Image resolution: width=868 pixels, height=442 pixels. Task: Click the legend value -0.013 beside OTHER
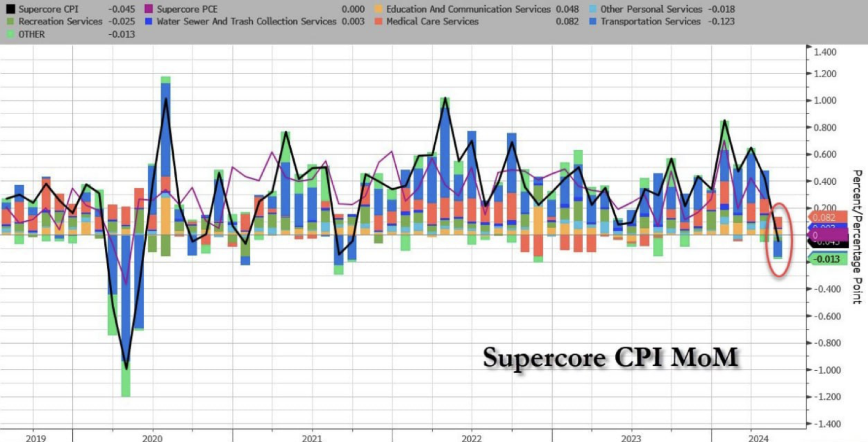122,34
